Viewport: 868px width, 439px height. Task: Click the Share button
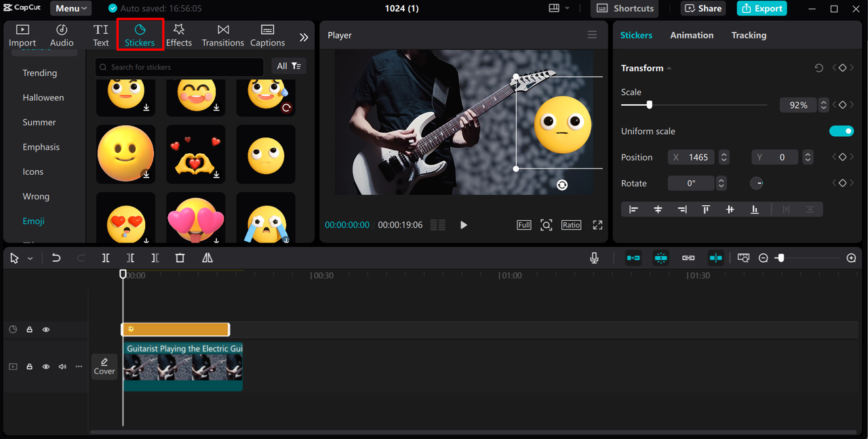click(703, 9)
